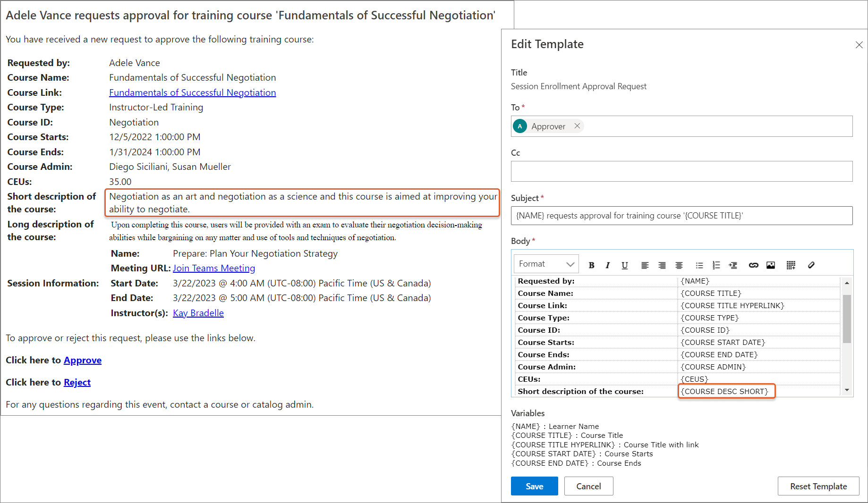Remove the Approver recipient tag
The width and height of the screenshot is (868, 503).
(x=577, y=126)
